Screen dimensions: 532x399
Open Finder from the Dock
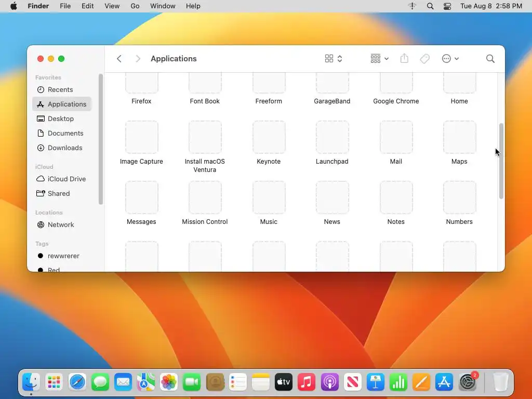31,382
